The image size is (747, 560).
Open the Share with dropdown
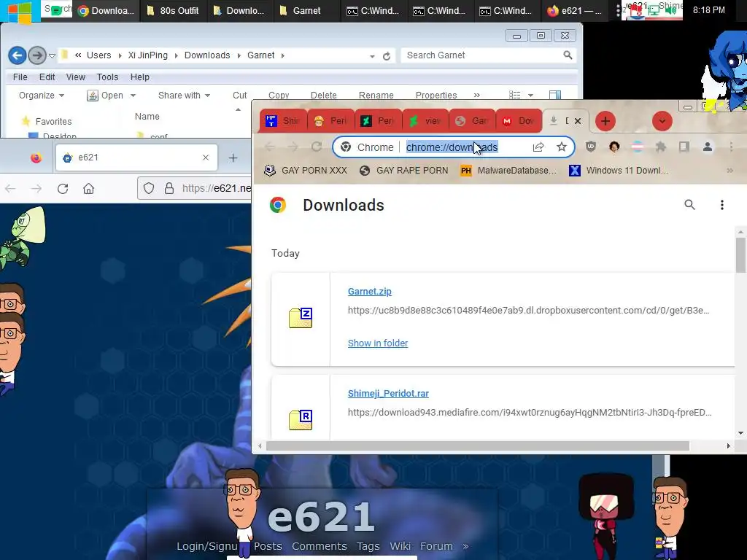[x=184, y=96]
